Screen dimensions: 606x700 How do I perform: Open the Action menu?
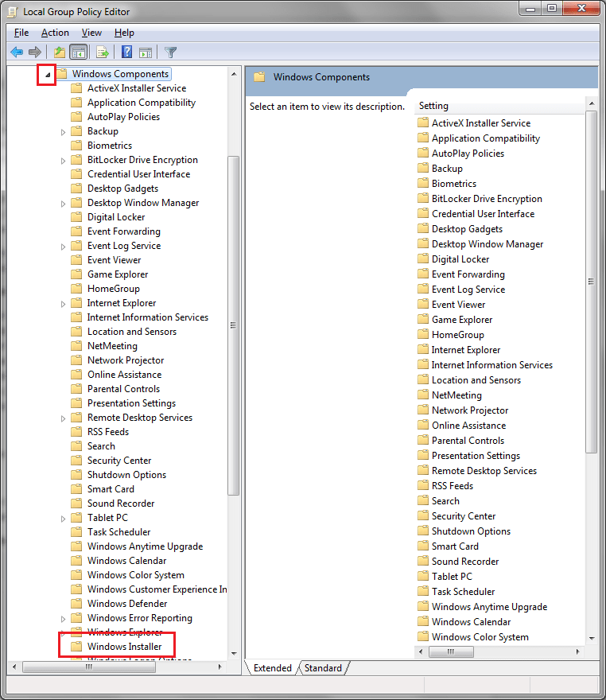tap(55, 33)
